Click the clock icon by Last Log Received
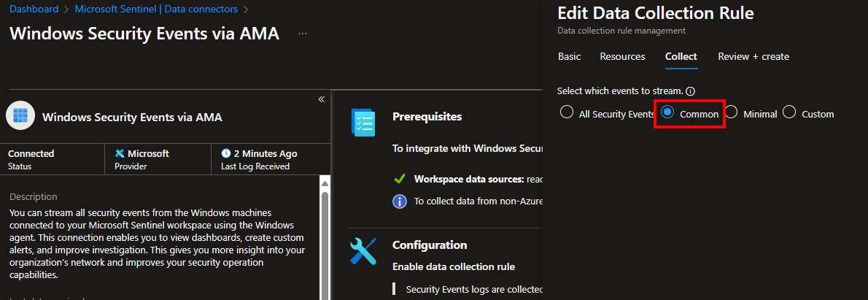 tap(226, 153)
